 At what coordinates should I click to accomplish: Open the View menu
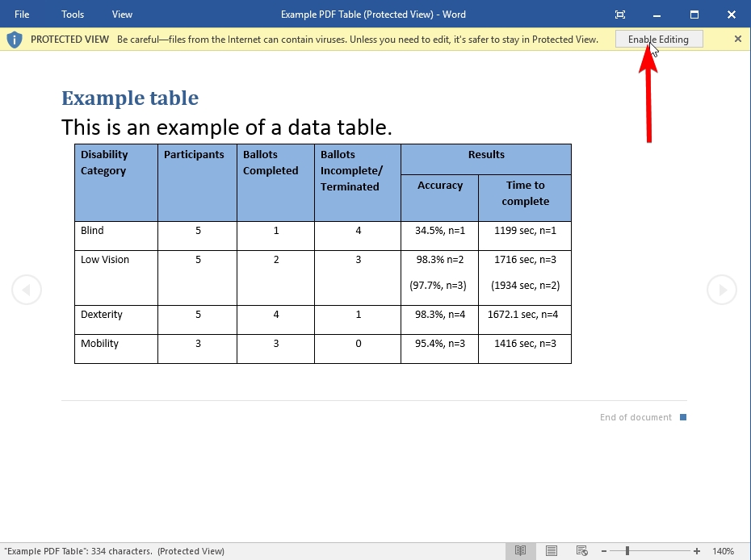[x=122, y=14]
